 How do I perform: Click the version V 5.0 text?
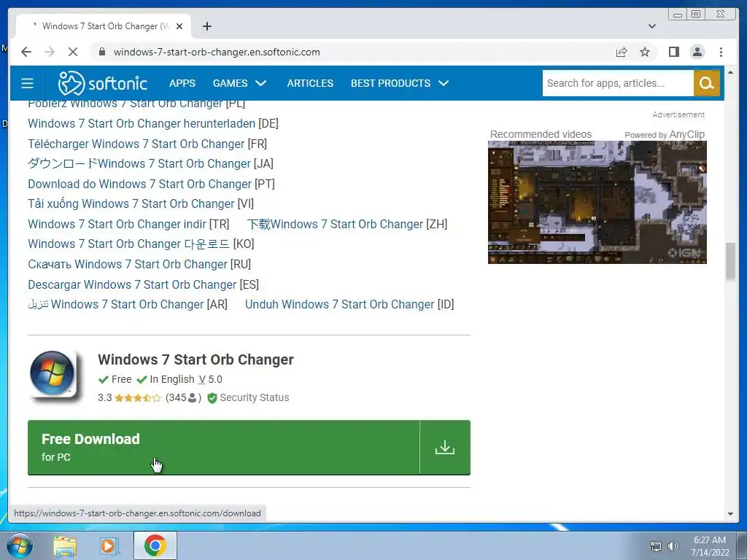[211, 379]
